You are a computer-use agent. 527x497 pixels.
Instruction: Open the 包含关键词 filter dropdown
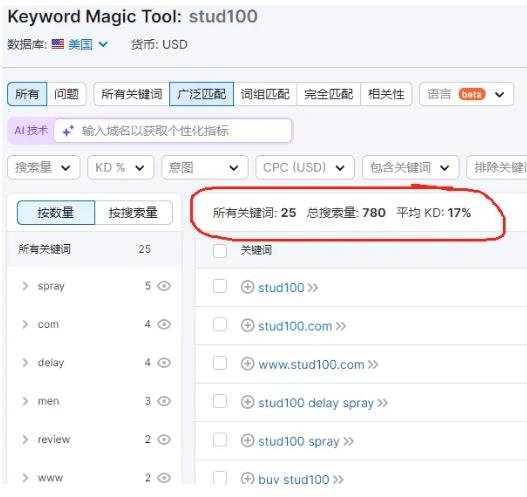pos(410,167)
